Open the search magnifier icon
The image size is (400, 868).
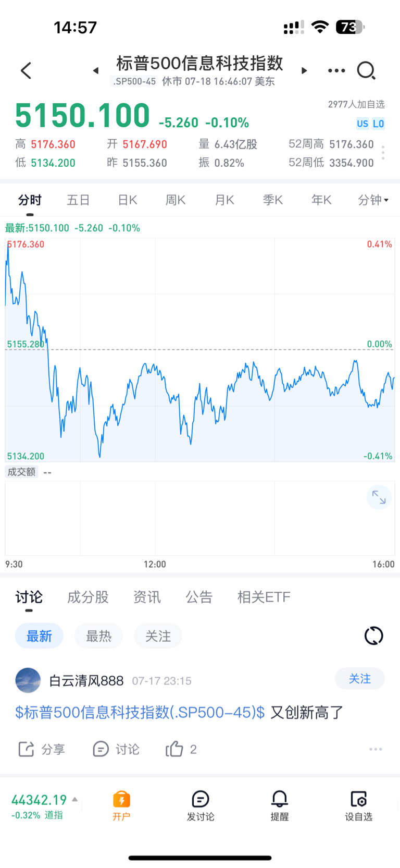(x=366, y=70)
